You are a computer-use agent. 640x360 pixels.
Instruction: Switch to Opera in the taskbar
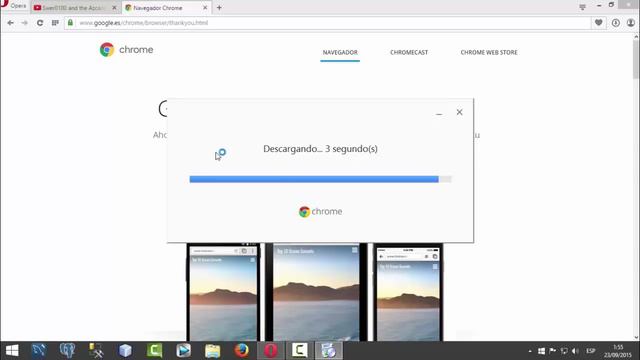(x=271, y=351)
